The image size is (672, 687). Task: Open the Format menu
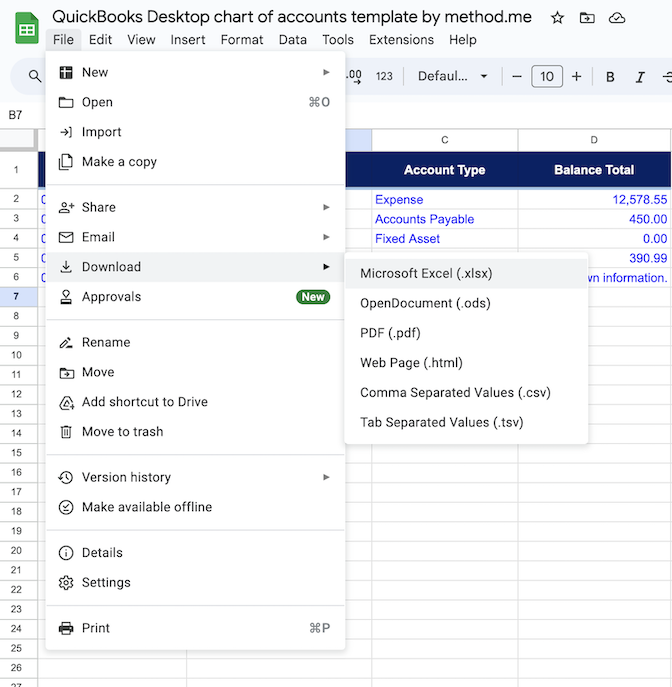242,40
